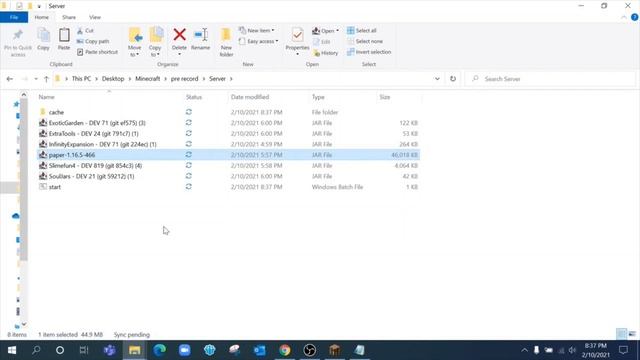
Task: Open Microsoft Teams from taskbar
Action: pyautogui.click(x=109, y=350)
